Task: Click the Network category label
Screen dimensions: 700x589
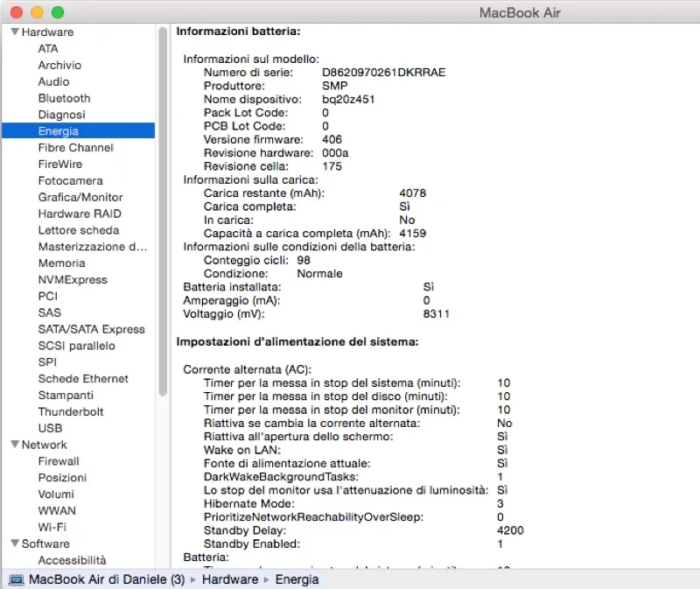Action: click(45, 445)
